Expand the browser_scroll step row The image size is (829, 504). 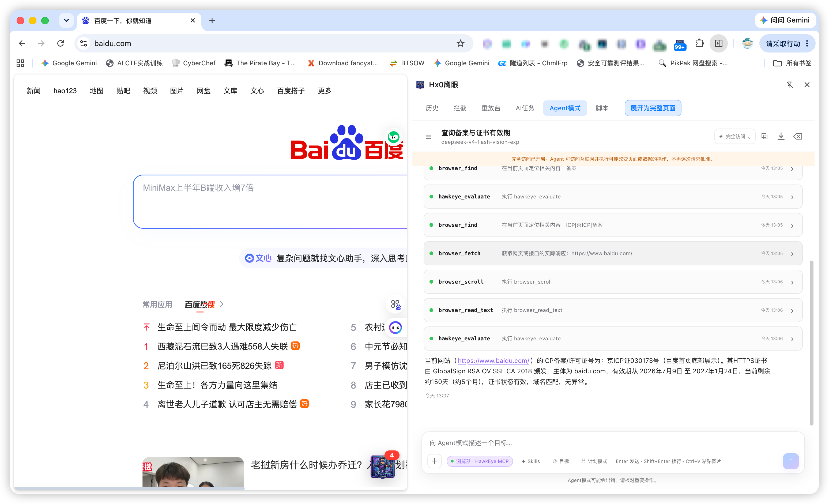[x=613, y=282]
